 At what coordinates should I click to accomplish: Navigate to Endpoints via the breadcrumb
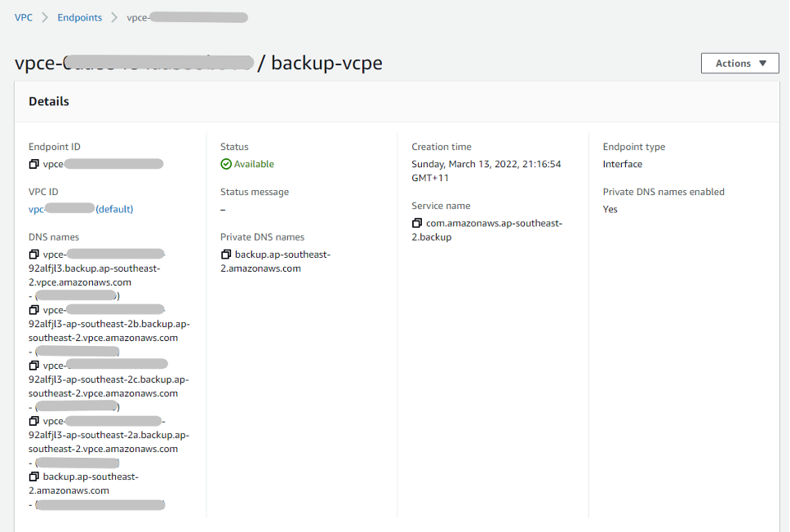(79, 16)
